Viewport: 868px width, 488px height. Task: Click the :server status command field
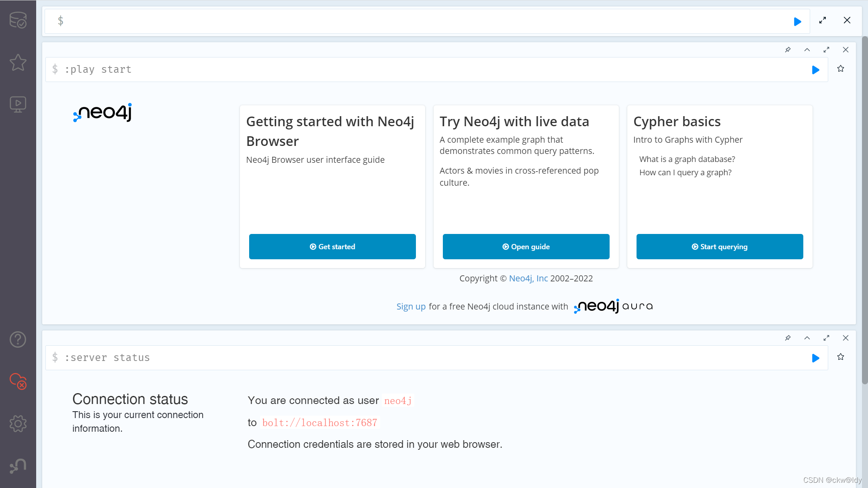436,358
